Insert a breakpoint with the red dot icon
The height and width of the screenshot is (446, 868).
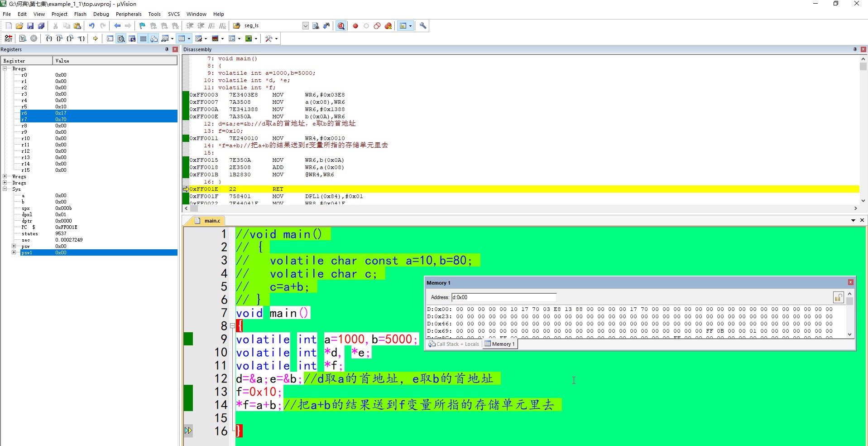[x=355, y=26]
